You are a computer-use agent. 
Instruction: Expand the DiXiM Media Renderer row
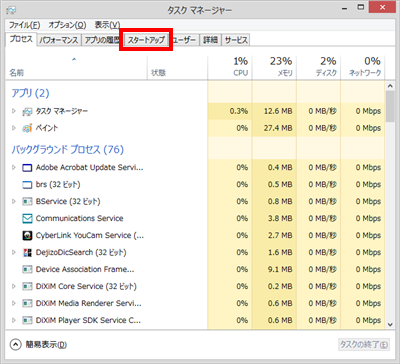[x=14, y=303]
